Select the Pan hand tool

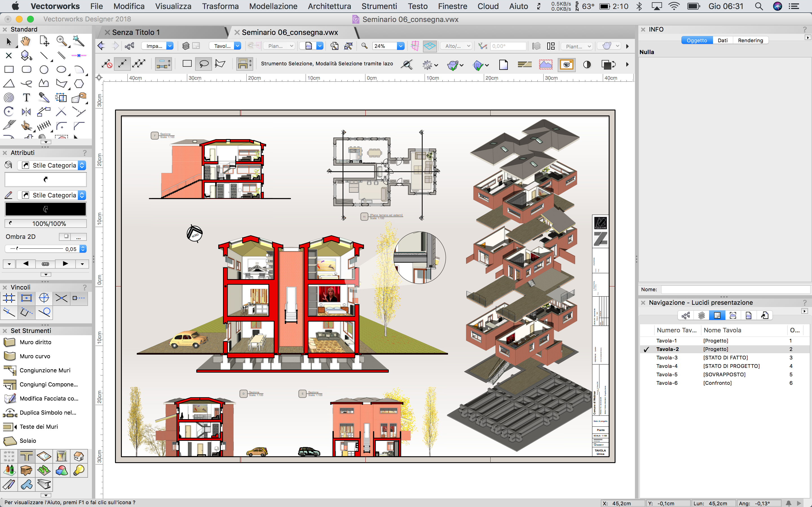point(26,41)
